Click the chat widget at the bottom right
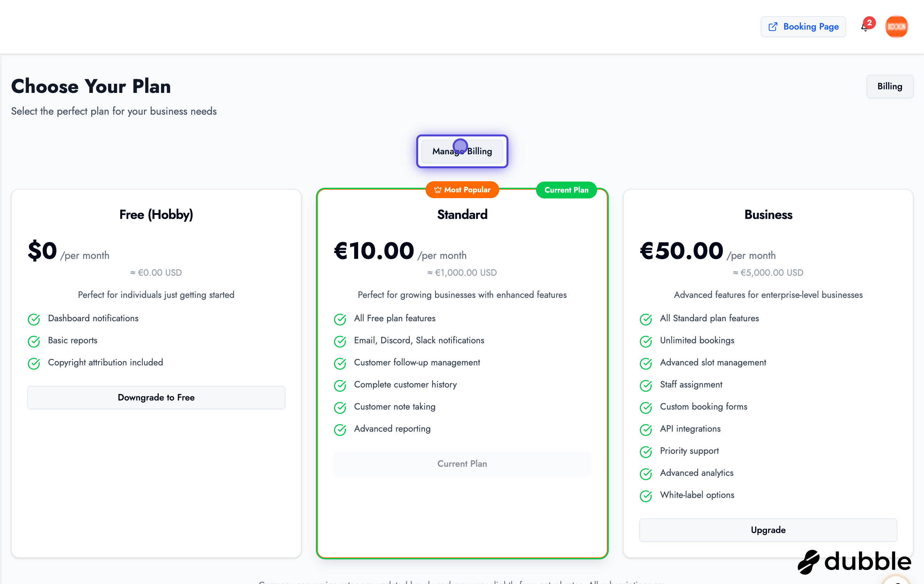924x584 pixels. tap(897, 580)
